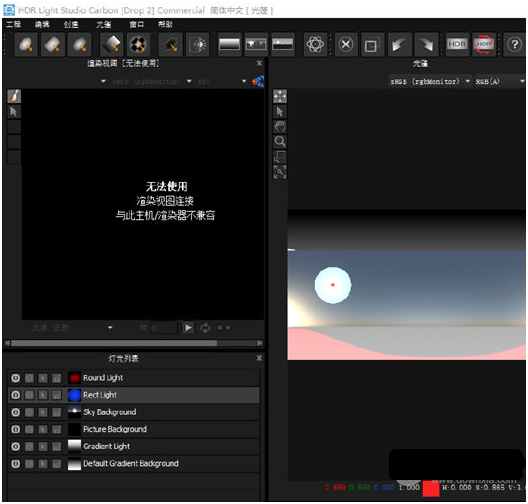Add a Picture Light with checker icon
Image resolution: width=528 pixels, height=504 pixels.
(138, 44)
